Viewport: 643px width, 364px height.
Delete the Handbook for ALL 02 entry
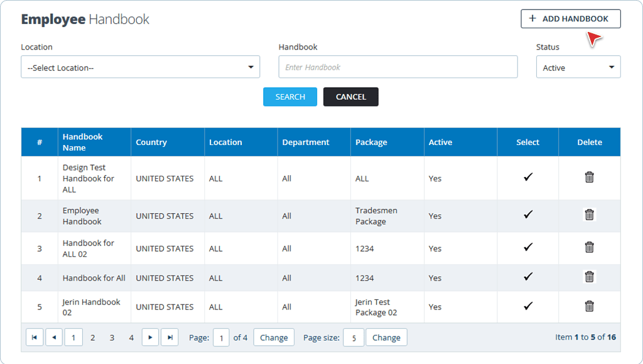pyautogui.click(x=589, y=249)
